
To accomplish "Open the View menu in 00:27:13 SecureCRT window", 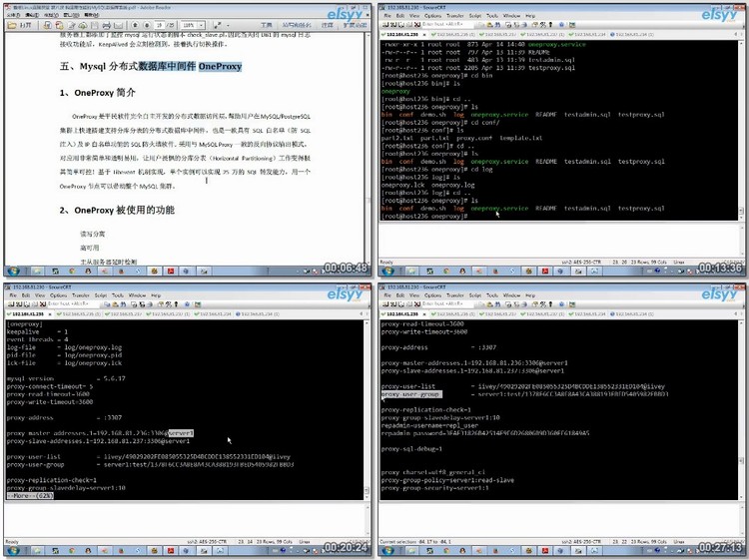I will coord(414,295).
